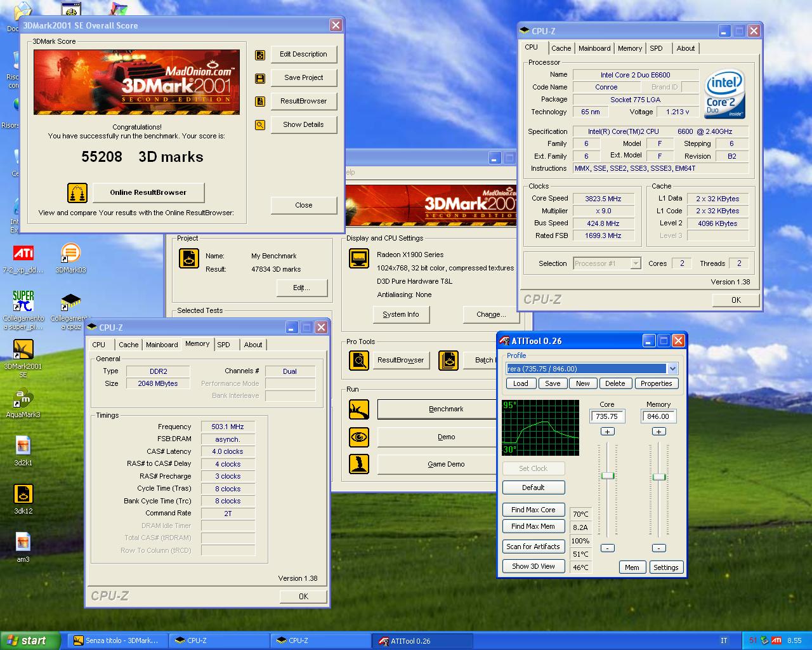Open the 3dk12 desktop icon
Image resolution: width=812 pixels, height=650 pixels.
pos(23,499)
